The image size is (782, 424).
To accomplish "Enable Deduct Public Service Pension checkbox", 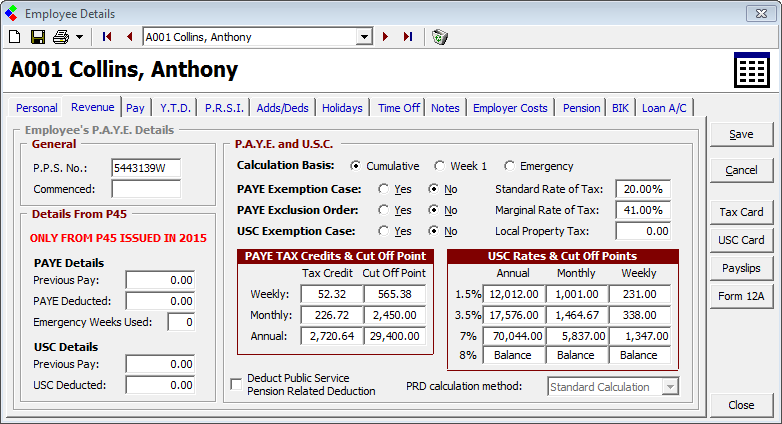I will (236, 384).
